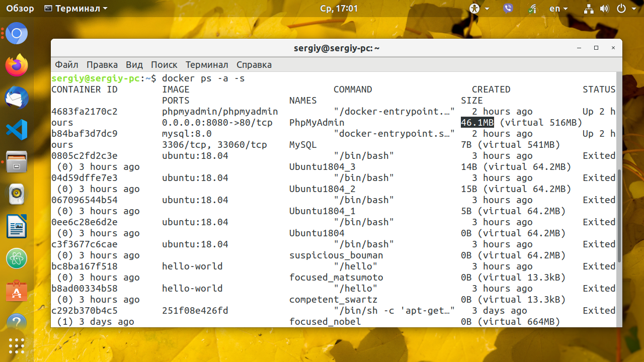Open the Файл menu
This screenshot has width=644, height=362.
tap(66, 64)
